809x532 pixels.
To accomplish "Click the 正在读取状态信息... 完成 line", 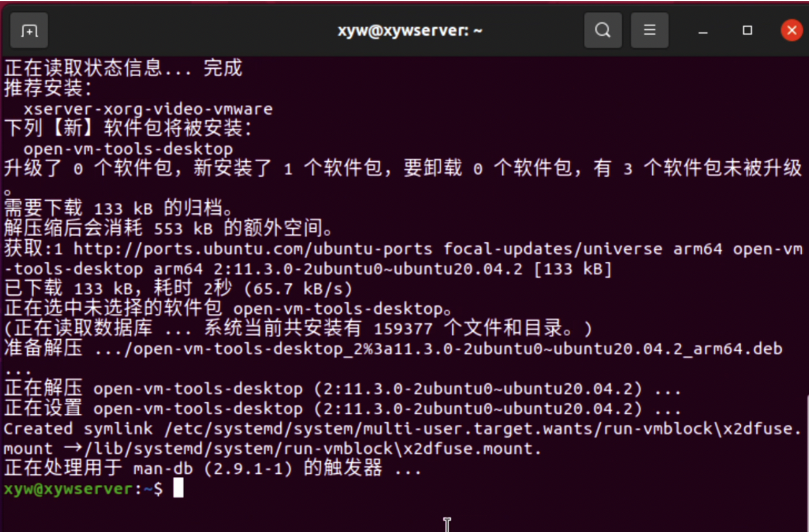I will click(123, 68).
